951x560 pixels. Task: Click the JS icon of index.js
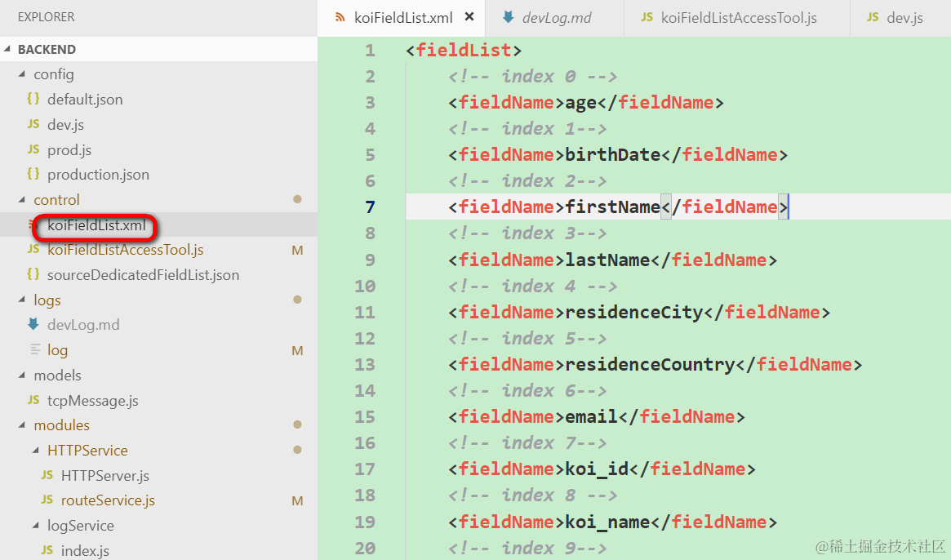pos(47,550)
